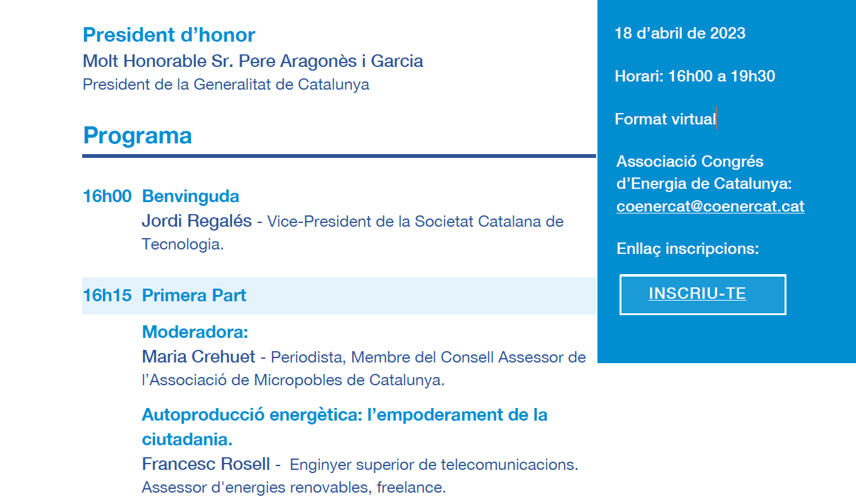
Task: Open the coenercat@coenercat.cat email link
Action: point(710,207)
